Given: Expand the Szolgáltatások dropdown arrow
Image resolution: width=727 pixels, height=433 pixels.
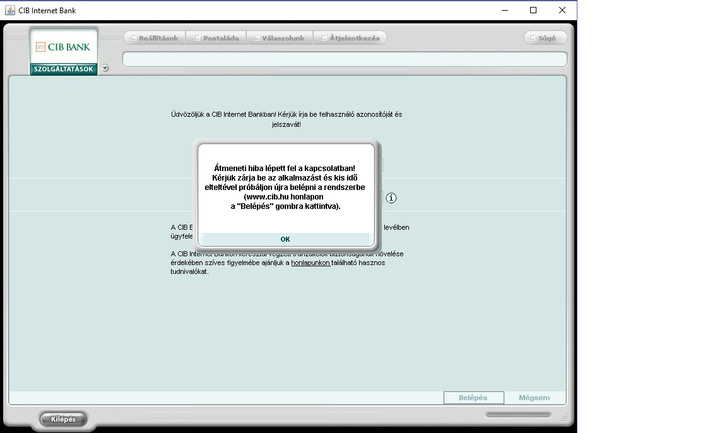Looking at the screenshot, I should tap(105, 68).
